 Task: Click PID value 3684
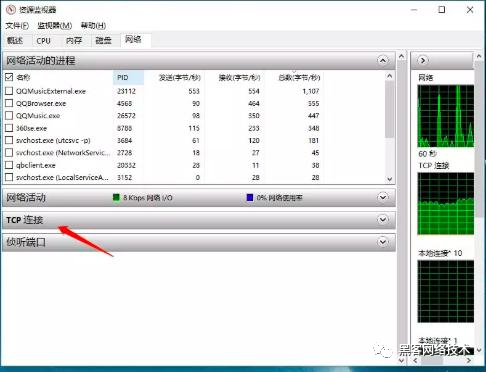[x=124, y=140]
